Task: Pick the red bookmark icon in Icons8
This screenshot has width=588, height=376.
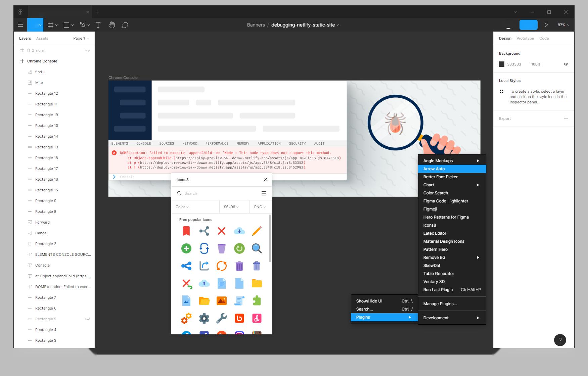Action: (186, 231)
